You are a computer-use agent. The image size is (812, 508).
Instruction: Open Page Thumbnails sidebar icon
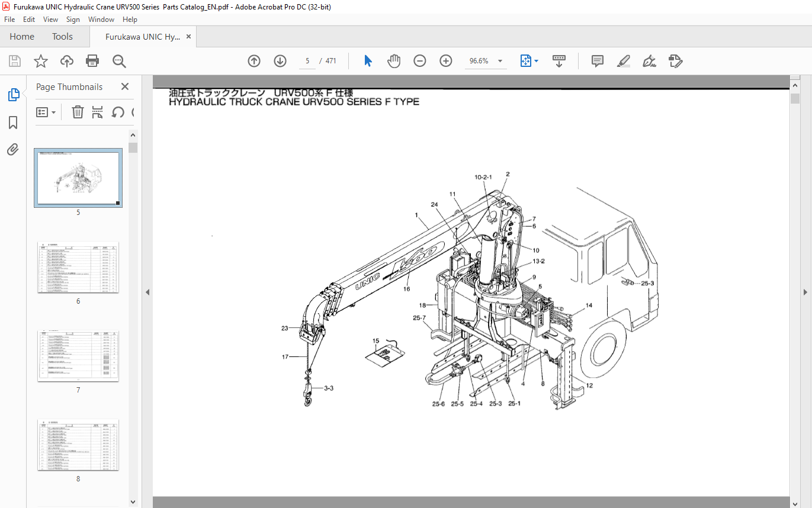click(13, 94)
